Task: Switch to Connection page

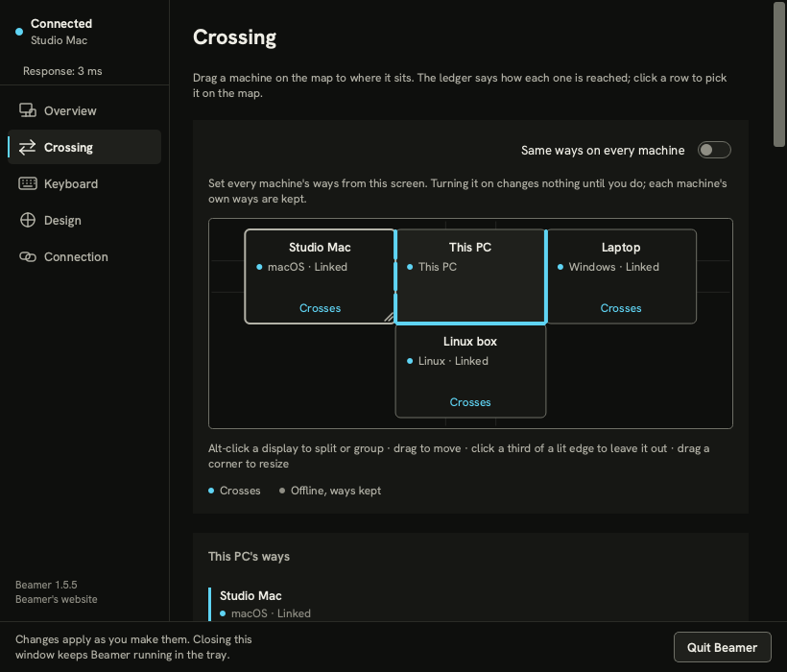Action: (x=84, y=257)
